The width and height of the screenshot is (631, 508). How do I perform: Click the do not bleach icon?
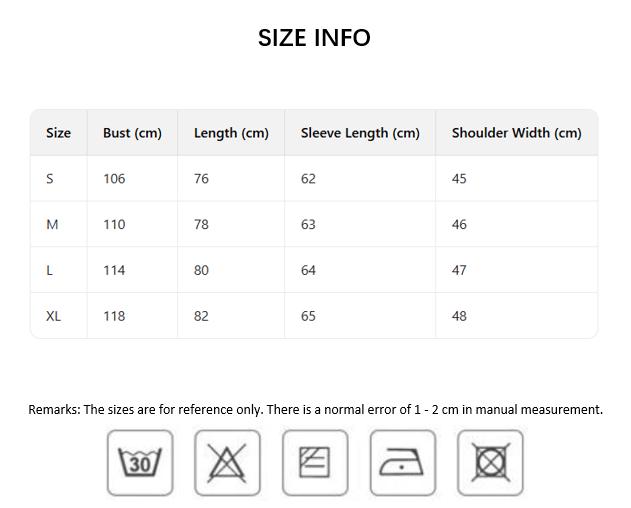click(227, 463)
